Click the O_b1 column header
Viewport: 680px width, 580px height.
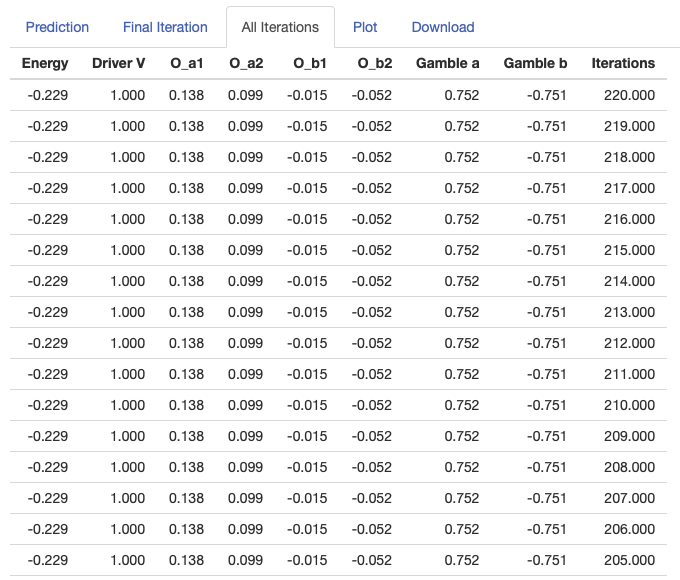310,63
